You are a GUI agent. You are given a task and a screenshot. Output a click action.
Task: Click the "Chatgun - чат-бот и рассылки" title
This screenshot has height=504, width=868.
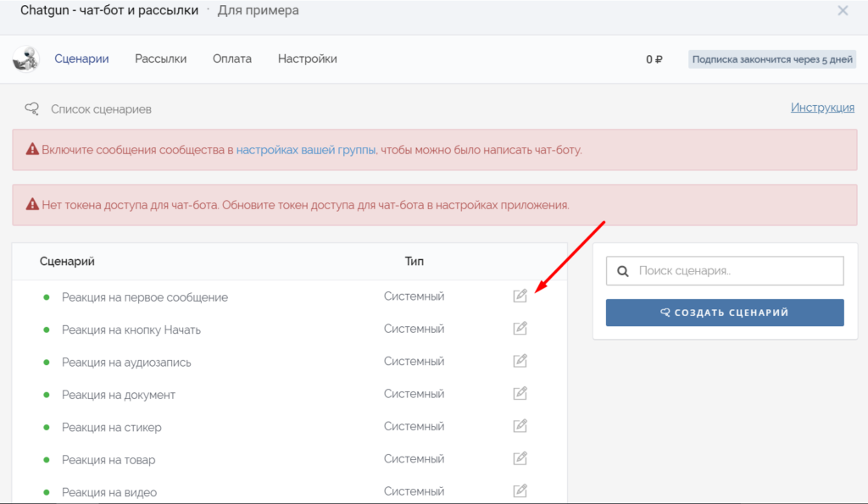[x=109, y=10]
